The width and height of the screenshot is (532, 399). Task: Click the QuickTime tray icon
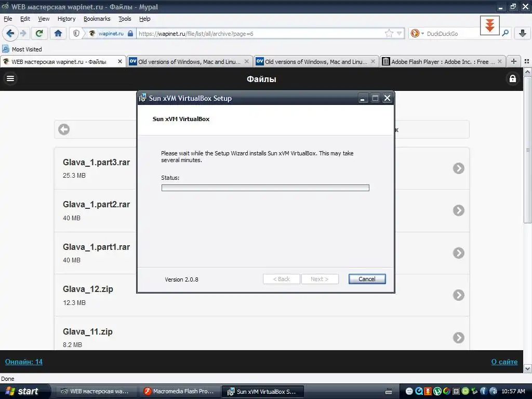click(x=419, y=391)
